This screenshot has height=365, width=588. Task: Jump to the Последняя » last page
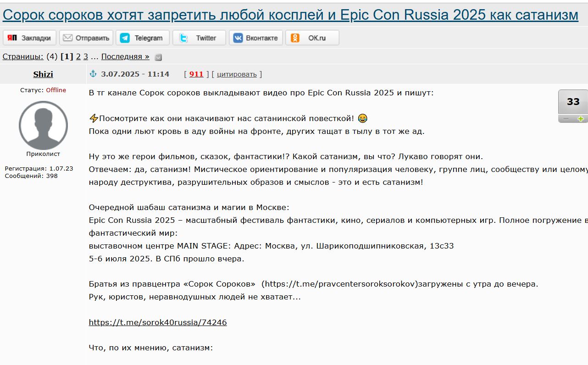(125, 57)
